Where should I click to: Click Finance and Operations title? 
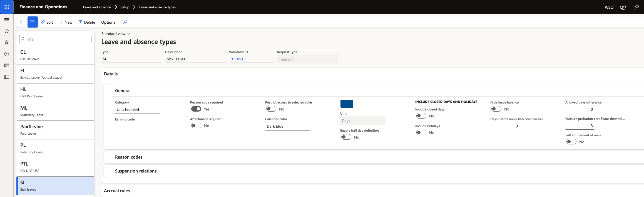tap(43, 7)
